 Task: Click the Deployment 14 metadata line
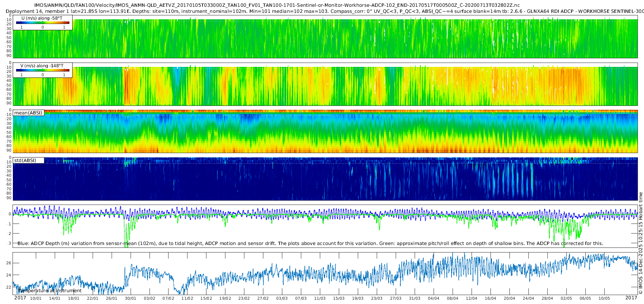(x=325, y=11)
